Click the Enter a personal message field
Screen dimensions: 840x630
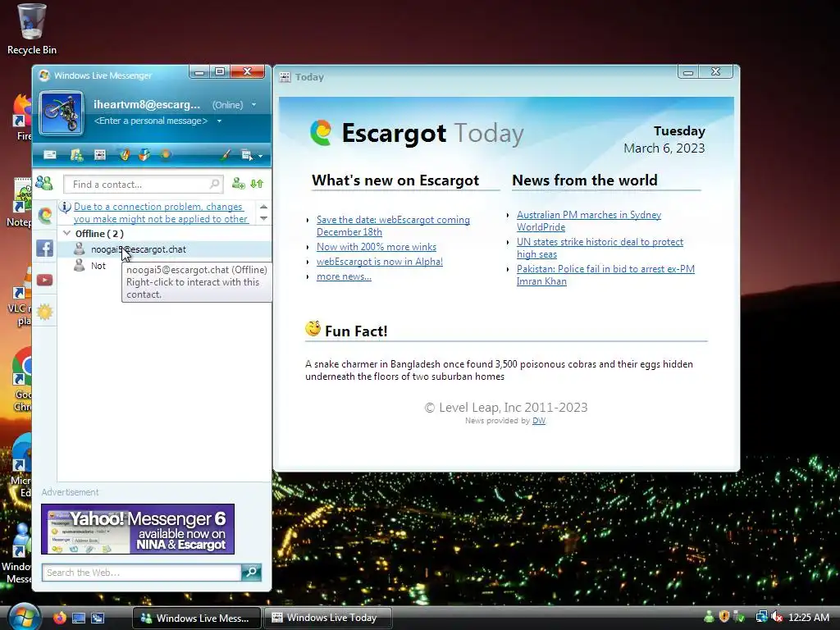[x=151, y=121]
